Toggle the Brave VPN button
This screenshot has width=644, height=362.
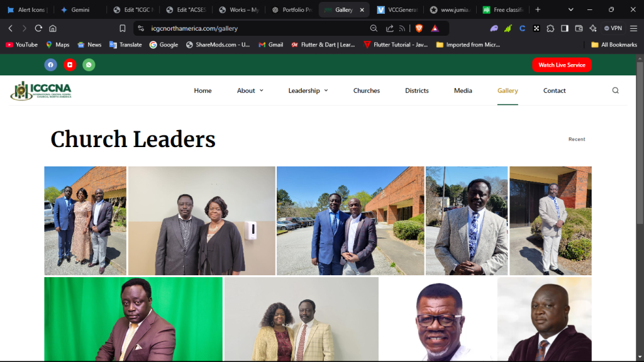(614, 28)
